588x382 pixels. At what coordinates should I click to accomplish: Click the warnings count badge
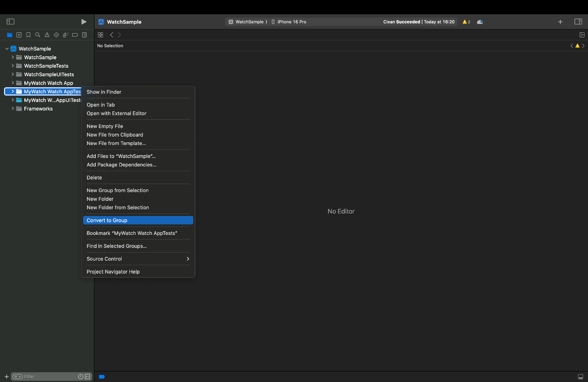[466, 22]
